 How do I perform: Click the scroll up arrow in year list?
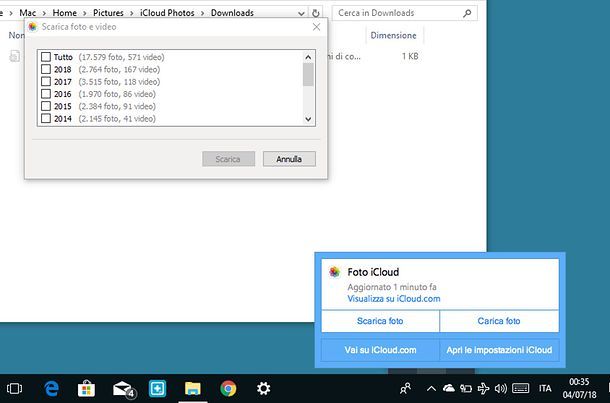point(308,57)
